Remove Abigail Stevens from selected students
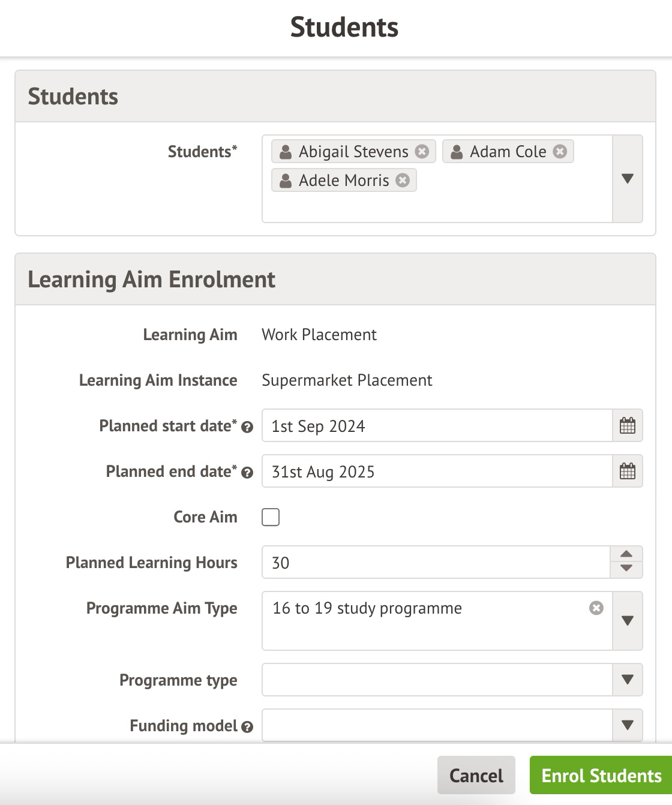This screenshot has height=805, width=672. (422, 151)
